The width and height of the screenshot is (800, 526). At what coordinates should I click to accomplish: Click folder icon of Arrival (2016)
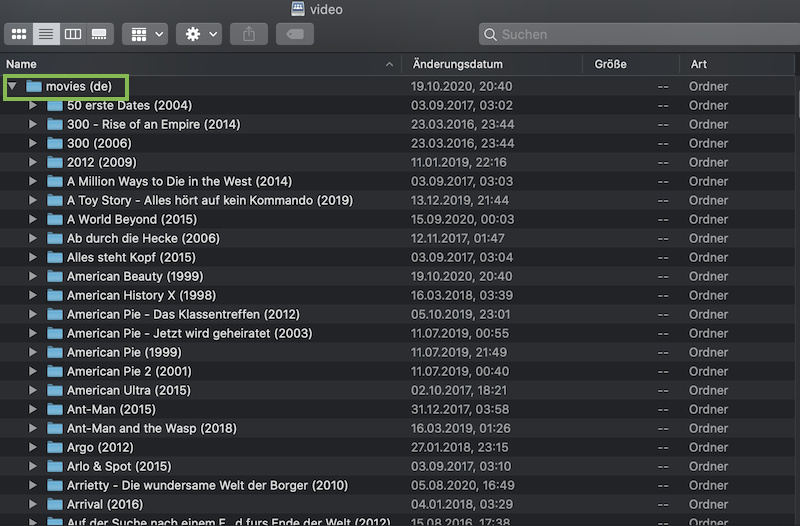pos(55,504)
